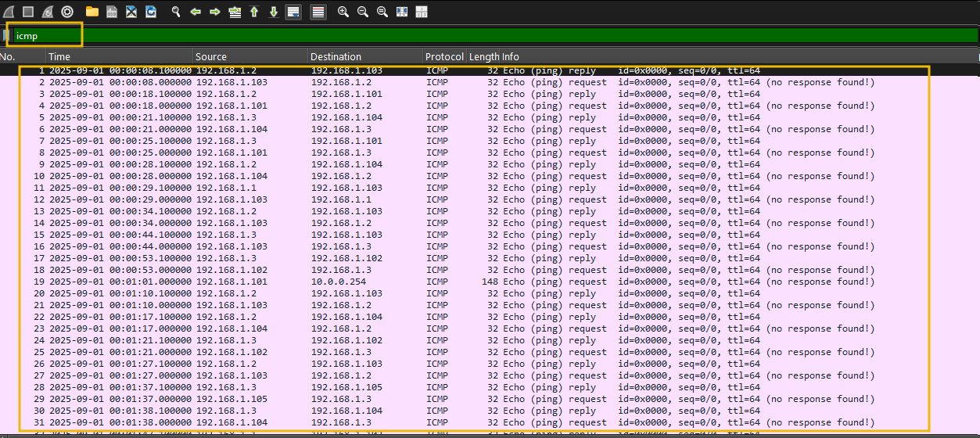Select packet number 1 row
This screenshot has width=980, height=438.
tap(490, 70)
